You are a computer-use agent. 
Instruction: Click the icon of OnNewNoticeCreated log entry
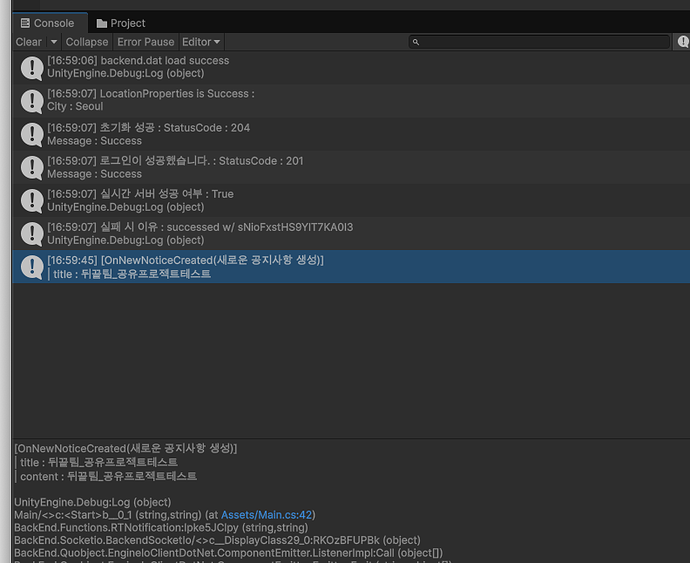[x=30, y=267]
